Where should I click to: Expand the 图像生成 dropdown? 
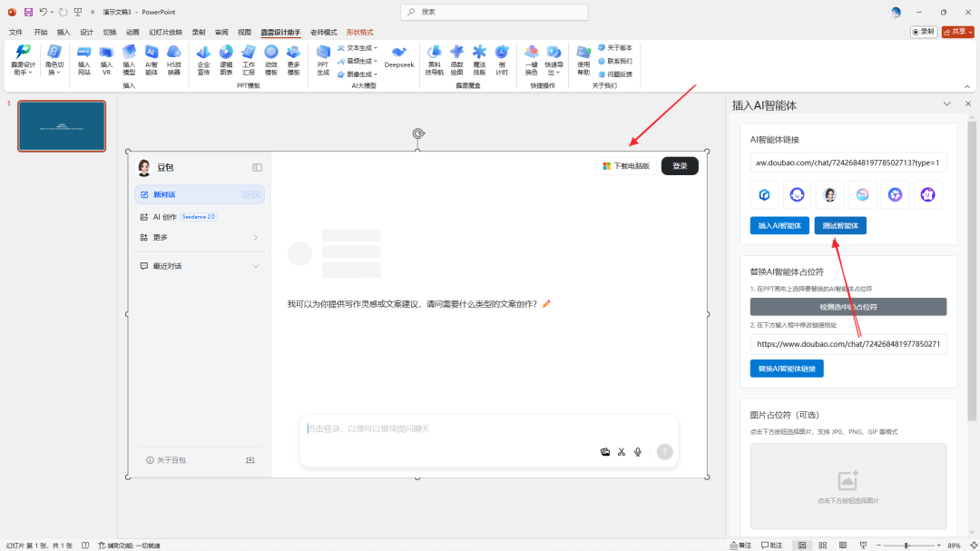(x=358, y=74)
